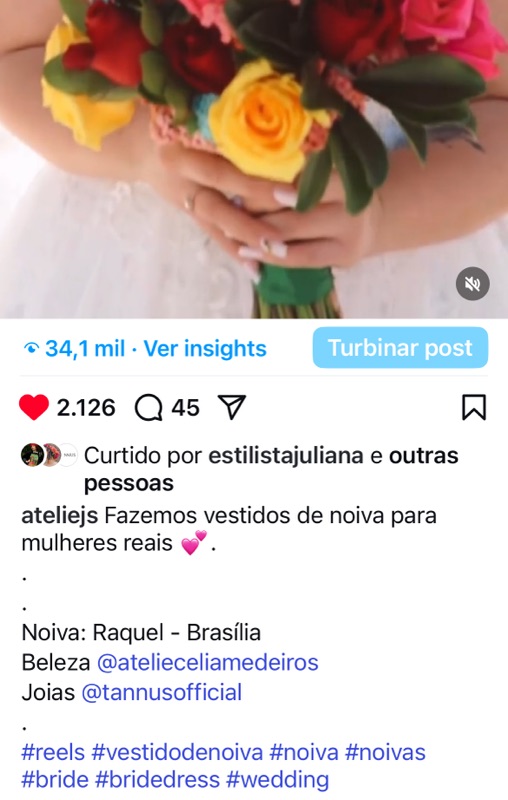The width and height of the screenshot is (508, 800).
Task: View outras pessoas who liked
Action: coord(271,469)
